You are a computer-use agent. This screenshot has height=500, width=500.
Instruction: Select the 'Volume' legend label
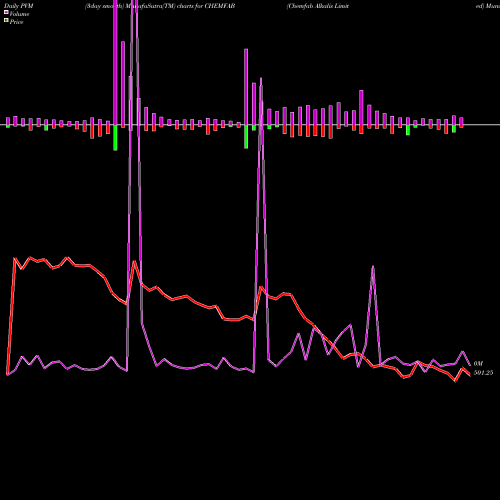pos(19,14)
